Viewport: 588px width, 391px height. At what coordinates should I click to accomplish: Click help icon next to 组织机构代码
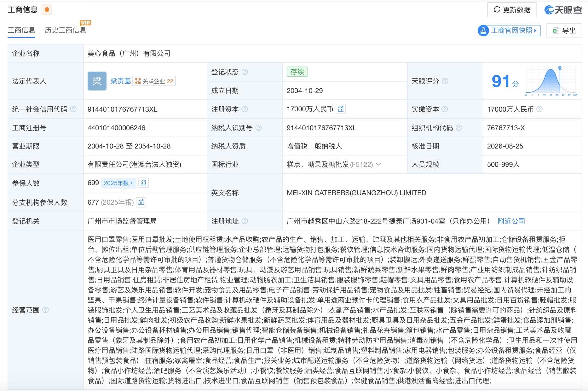coord(459,128)
